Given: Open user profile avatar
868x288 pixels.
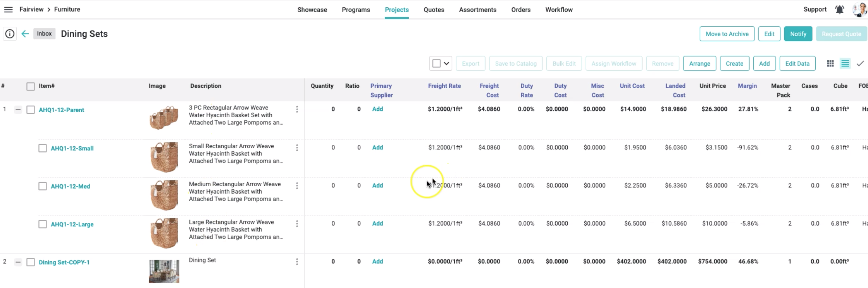Looking at the screenshot, I should pyautogui.click(x=859, y=10).
